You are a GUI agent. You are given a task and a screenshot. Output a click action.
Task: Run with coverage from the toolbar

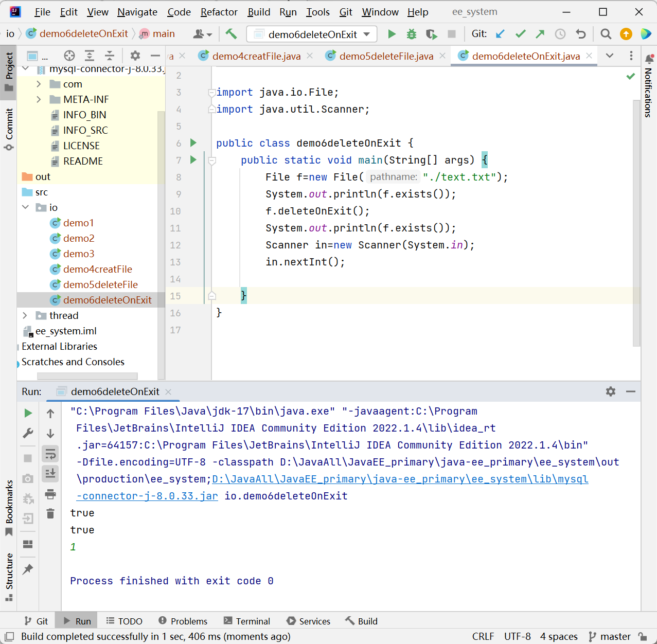[432, 34]
